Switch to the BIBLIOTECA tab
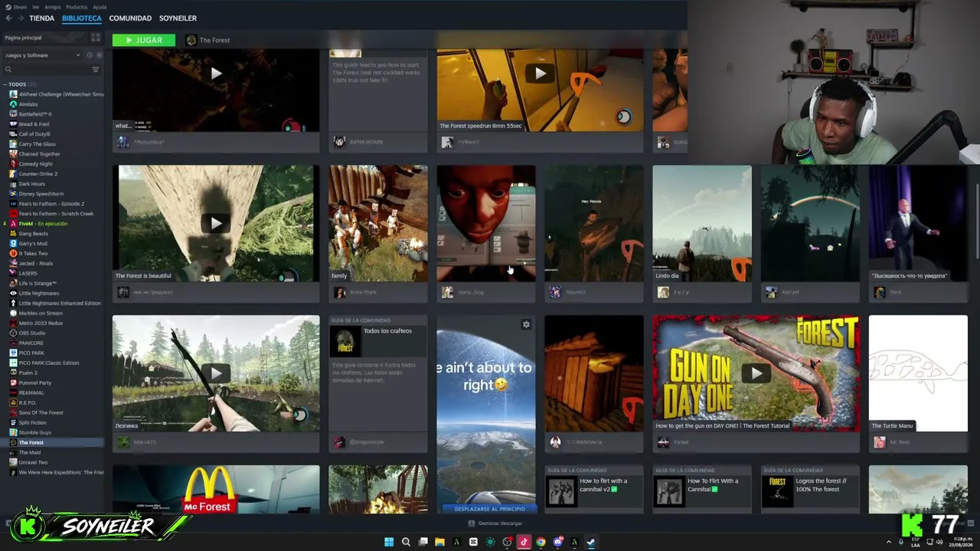The width and height of the screenshot is (980, 551). (81, 18)
